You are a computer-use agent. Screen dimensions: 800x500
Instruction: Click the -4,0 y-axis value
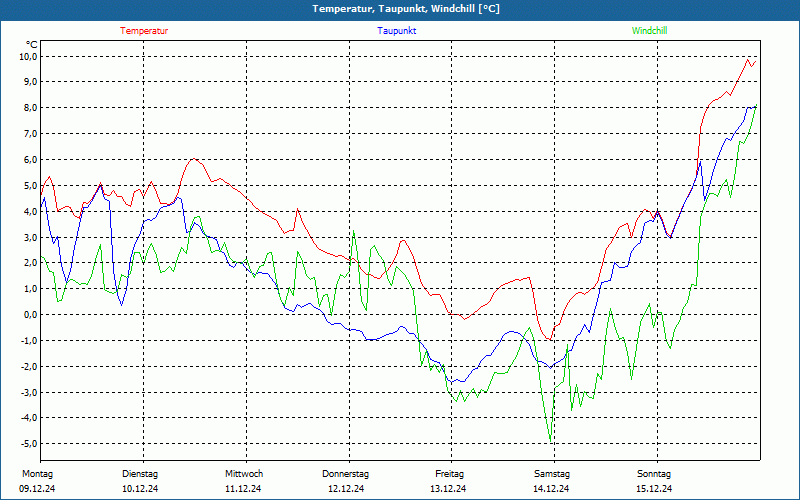[x=29, y=418]
